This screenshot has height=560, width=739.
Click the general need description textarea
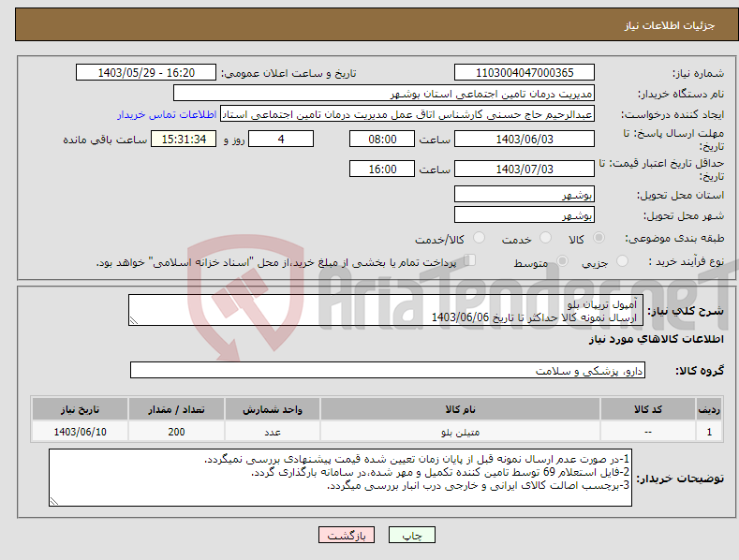386,310
